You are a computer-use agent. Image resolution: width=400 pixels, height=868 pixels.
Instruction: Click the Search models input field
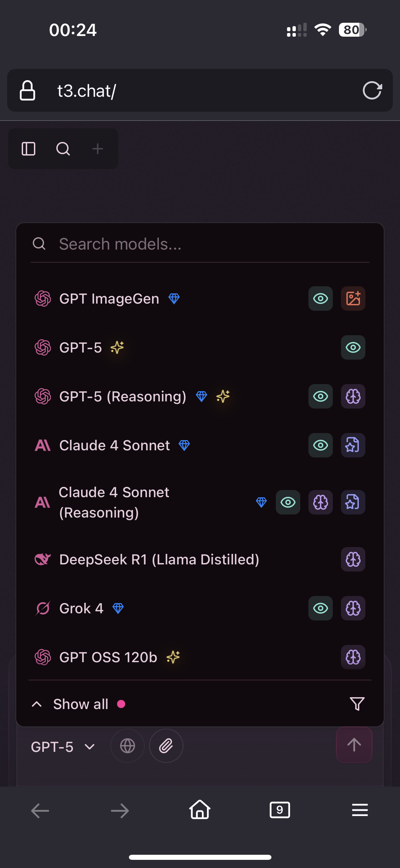[200, 244]
